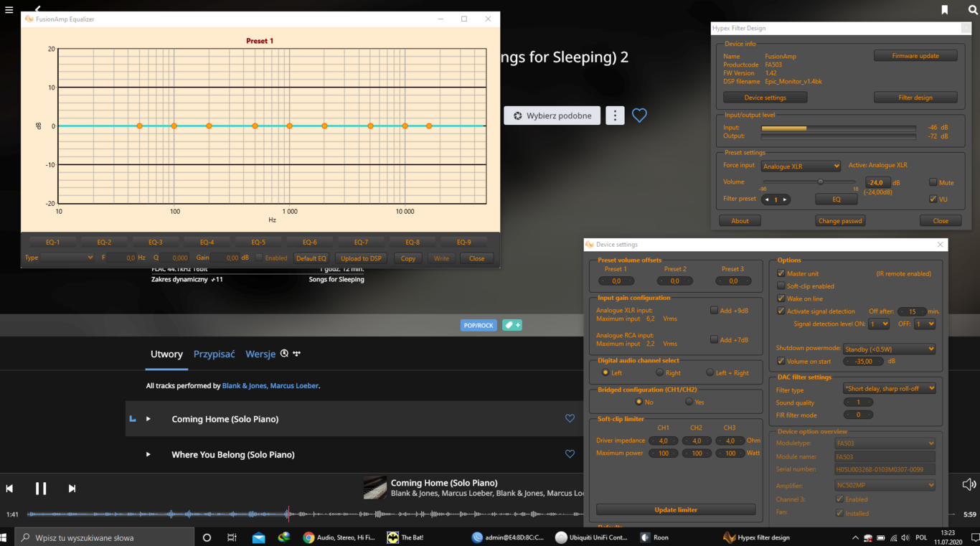The image size is (980, 546).
Task: Select the EQ-5 band tab
Action: (x=258, y=243)
